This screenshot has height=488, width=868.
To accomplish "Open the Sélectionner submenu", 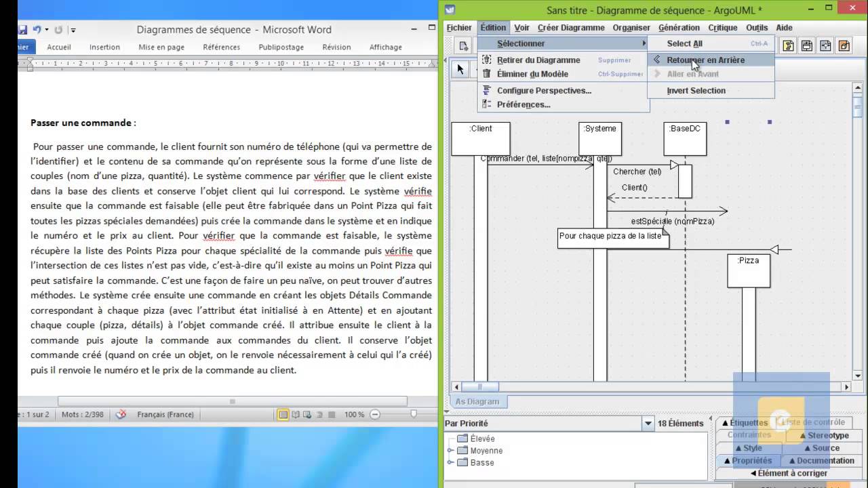I will [x=563, y=43].
